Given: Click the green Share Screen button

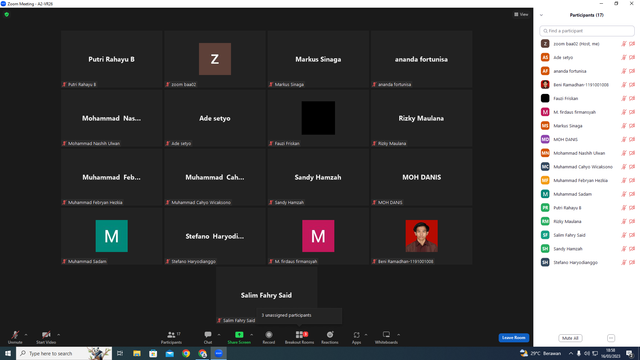Looking at the screenshot, I should [239, 337].
